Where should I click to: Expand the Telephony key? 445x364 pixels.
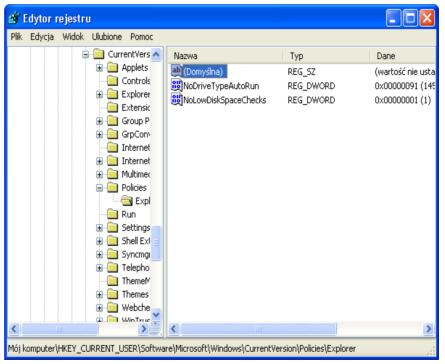click(99, 268)
